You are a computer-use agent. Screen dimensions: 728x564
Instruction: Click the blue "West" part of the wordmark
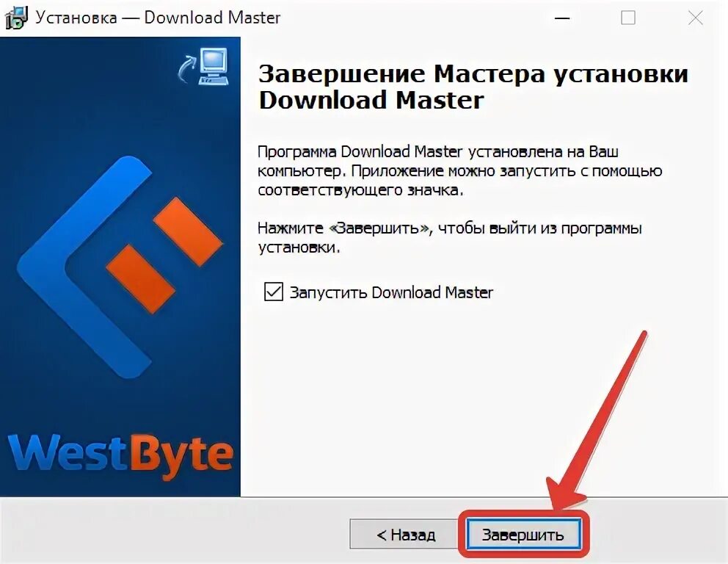click(68, 452)
